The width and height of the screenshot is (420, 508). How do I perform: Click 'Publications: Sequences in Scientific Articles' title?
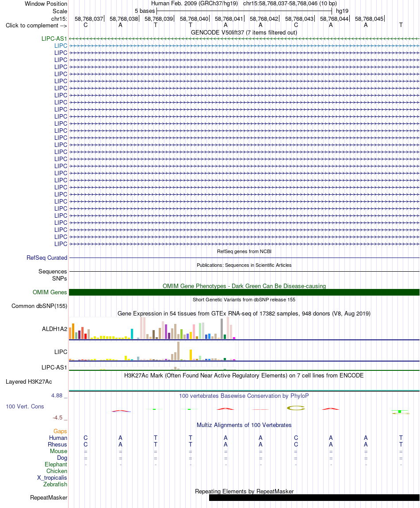[x=244, y=265]
